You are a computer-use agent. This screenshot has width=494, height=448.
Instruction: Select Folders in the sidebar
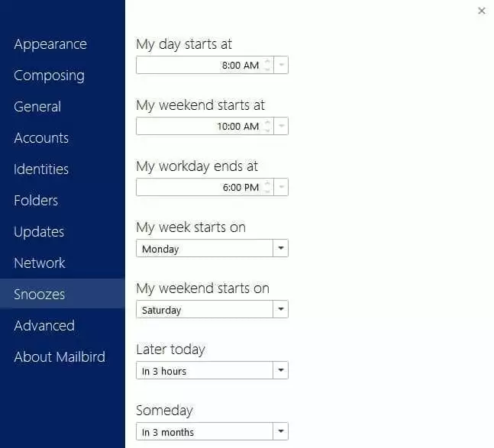coord(36,201)
